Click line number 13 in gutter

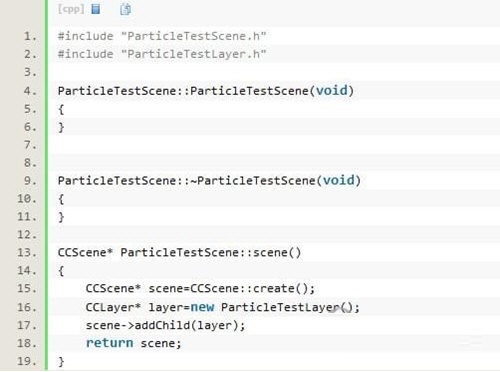pyautogui.click(x=27, y=252)
